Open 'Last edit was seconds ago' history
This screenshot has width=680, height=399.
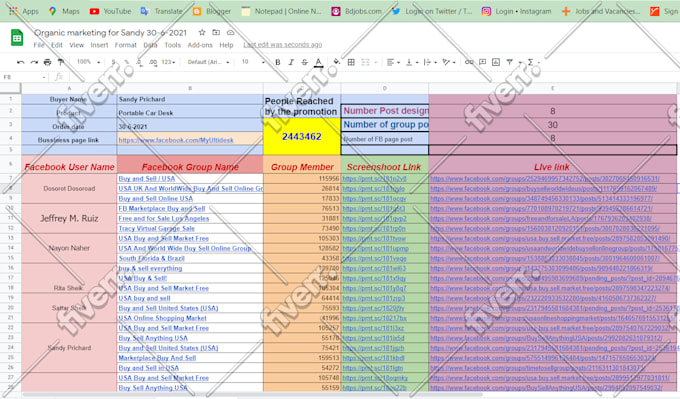(283, 45)
